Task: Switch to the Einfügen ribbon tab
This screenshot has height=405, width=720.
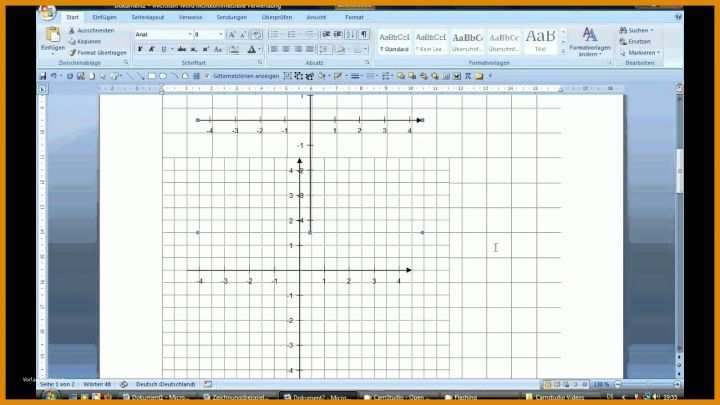Action: 104,17
